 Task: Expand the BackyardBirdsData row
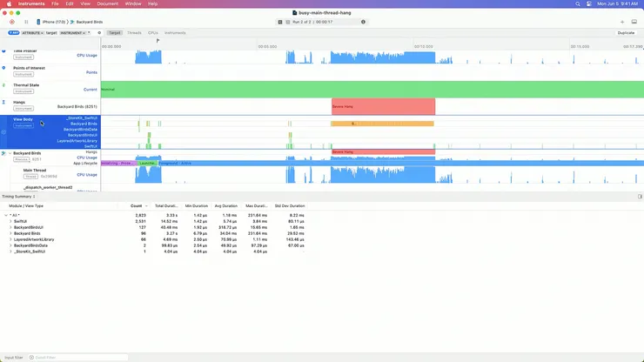point(10,245)
